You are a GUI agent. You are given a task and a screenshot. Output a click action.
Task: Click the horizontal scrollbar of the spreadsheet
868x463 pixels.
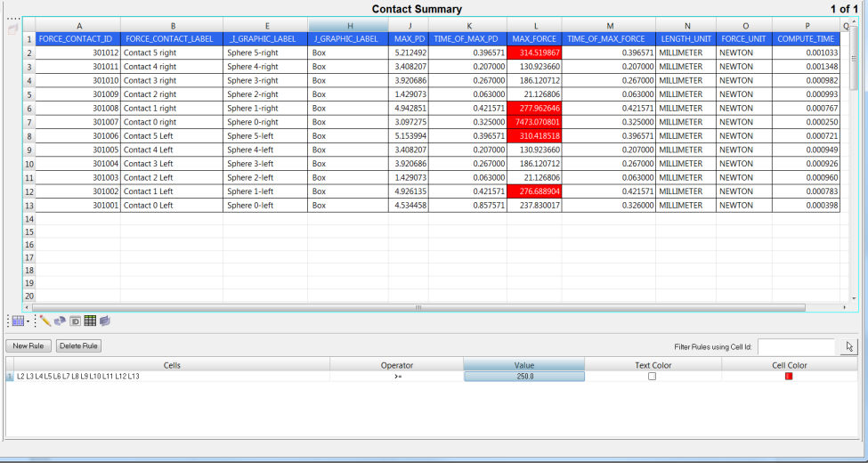coord(418,307)
